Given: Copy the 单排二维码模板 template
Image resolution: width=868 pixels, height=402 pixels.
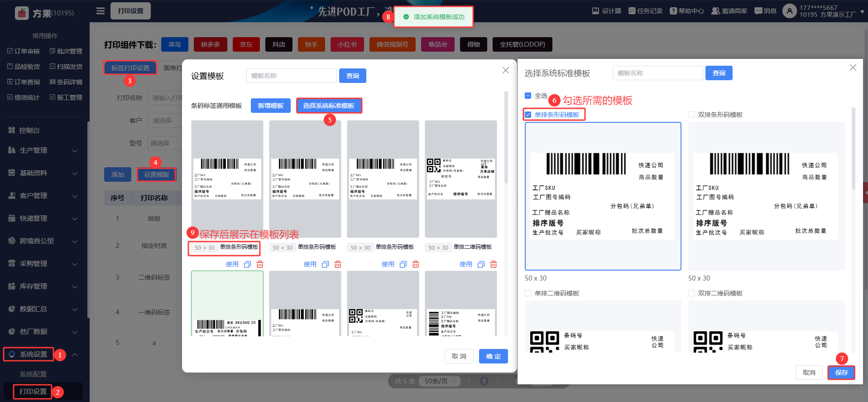Looking at the screenshot, I should pyautogui.click(x=481, y=264).
